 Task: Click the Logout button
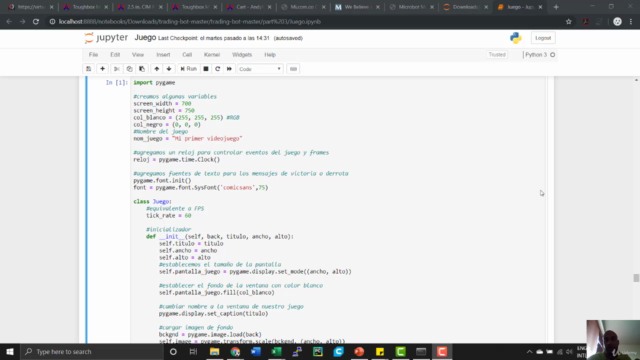pos(543,38)
